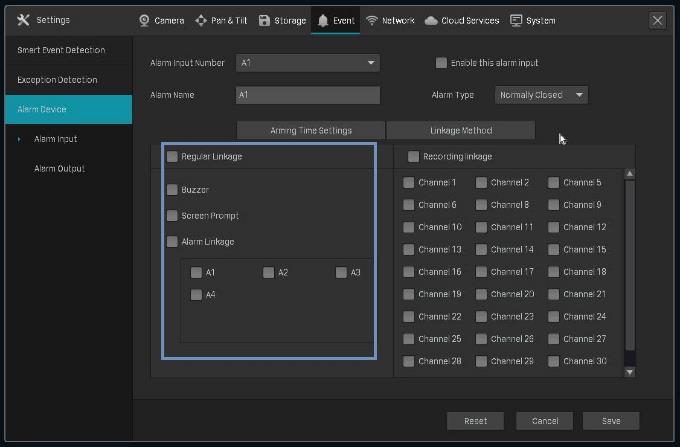
Task: Switch to Arming Time Settings tab
Action: tap(310, 130)
